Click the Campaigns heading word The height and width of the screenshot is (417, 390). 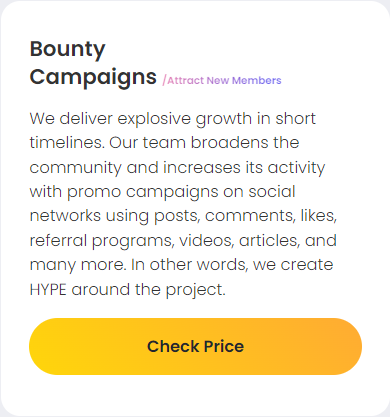93,78
